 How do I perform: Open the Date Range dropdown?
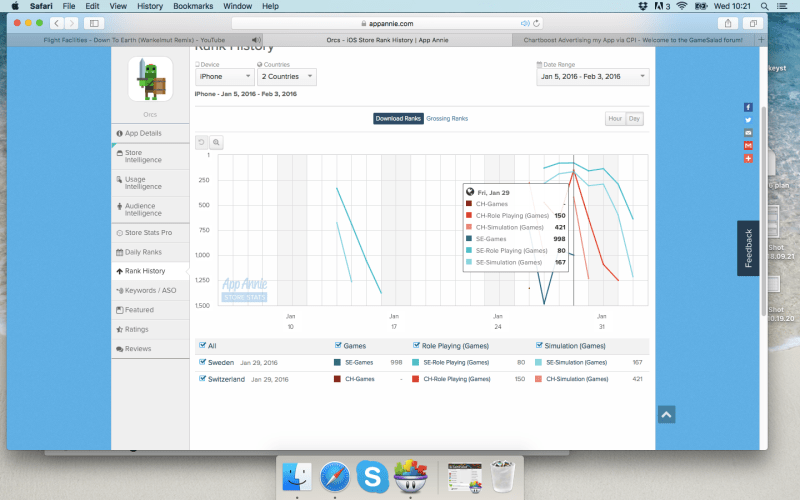[593, 77]
